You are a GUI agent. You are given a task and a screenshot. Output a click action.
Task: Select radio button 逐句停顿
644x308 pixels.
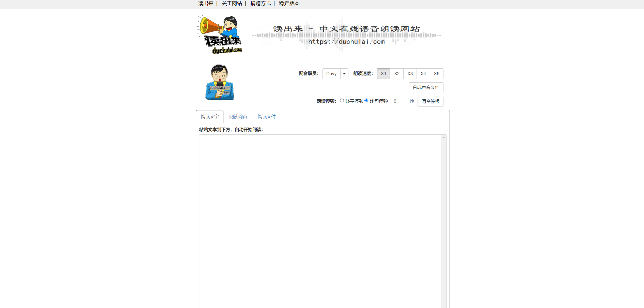pos(366,100)
